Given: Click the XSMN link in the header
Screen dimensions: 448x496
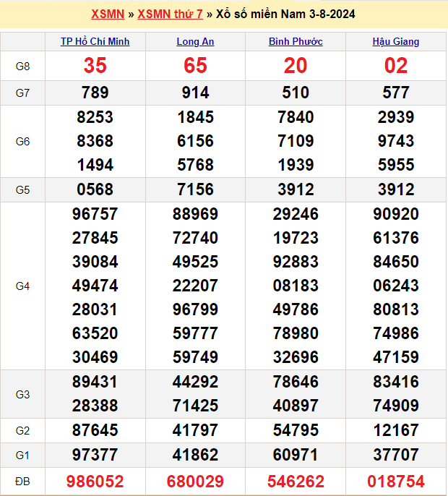Looking at the screenshot, I should (108, 14).
